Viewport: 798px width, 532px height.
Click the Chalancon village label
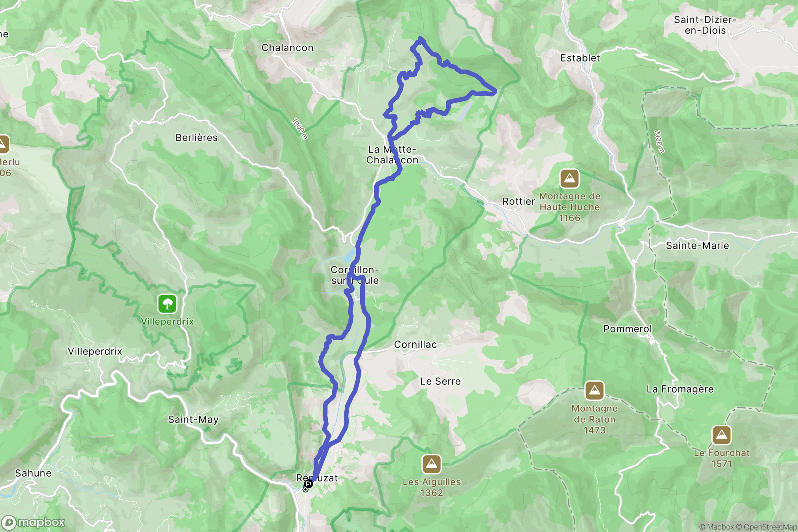(287, 48)
